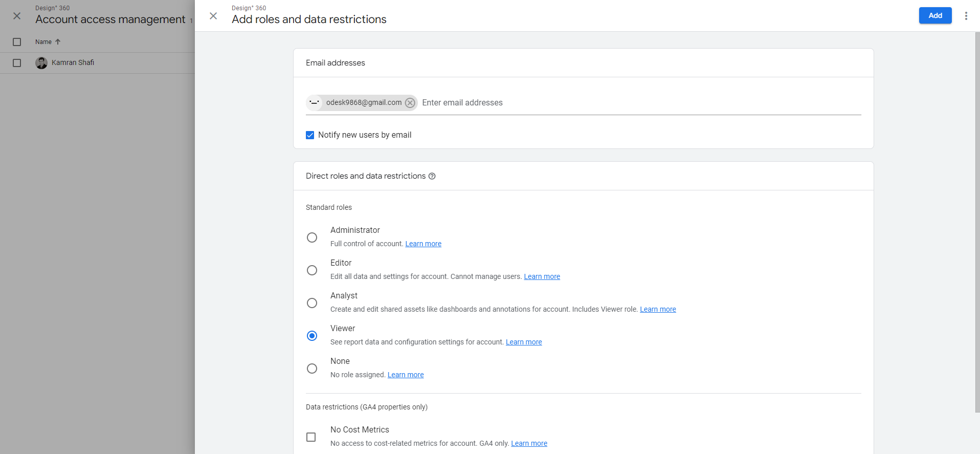
Task: Click the Data restrictions (GA4 properties only) label
Action: tap(367, 407)
